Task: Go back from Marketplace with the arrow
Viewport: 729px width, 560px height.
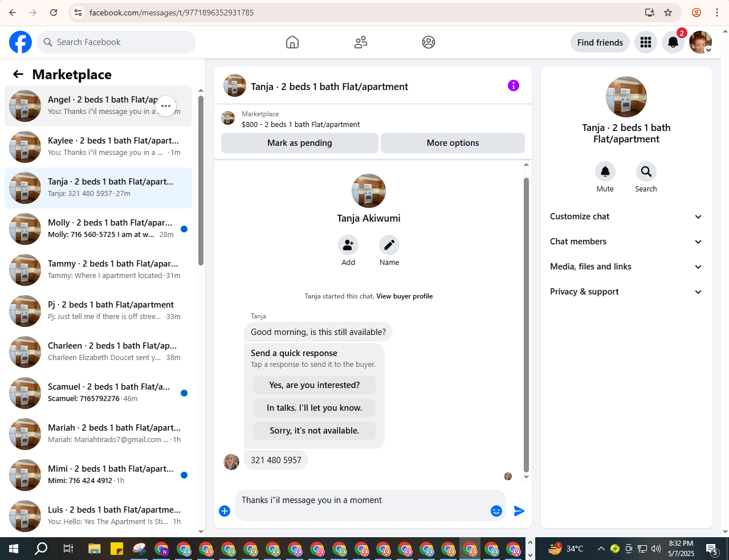Action: (x=18, y=74)
